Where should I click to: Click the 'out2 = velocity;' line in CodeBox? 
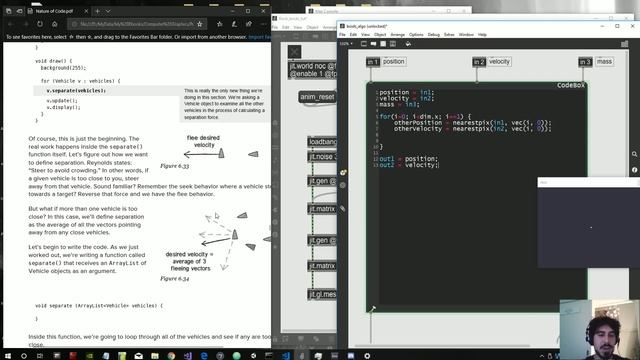(x=409, y=165)
